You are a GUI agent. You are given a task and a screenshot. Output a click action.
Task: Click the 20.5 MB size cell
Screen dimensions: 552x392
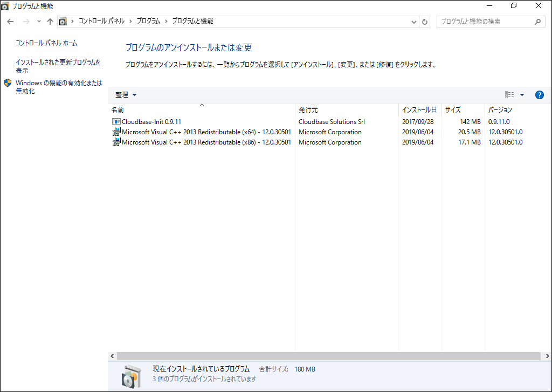point(470,132)
